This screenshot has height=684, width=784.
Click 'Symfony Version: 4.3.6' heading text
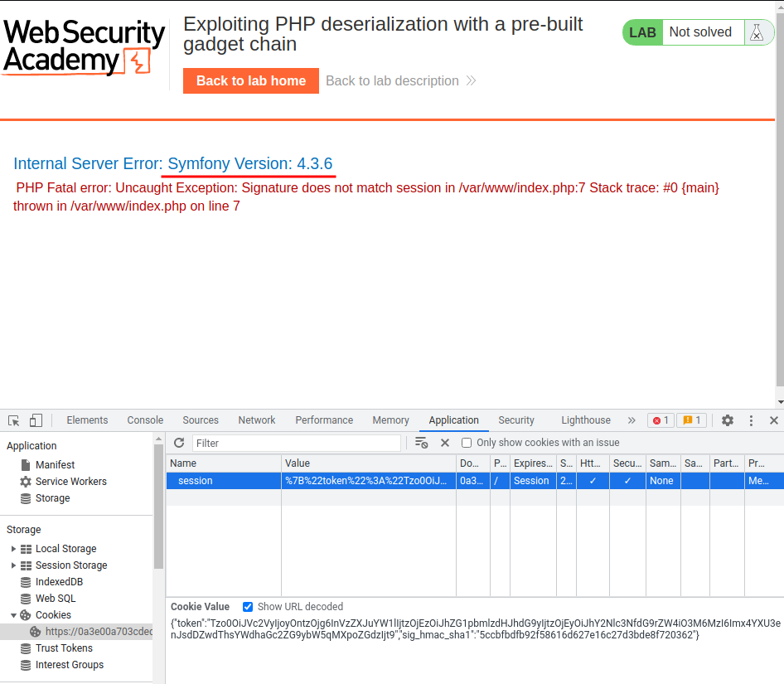(x=250, y=163)
